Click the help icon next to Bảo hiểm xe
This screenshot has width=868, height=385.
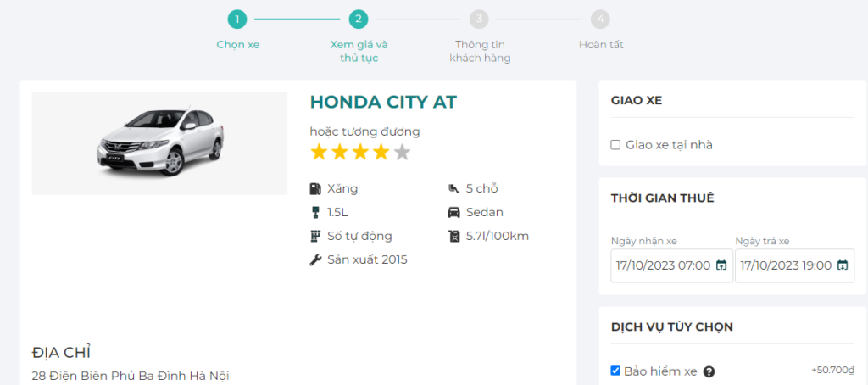point(709,371)
